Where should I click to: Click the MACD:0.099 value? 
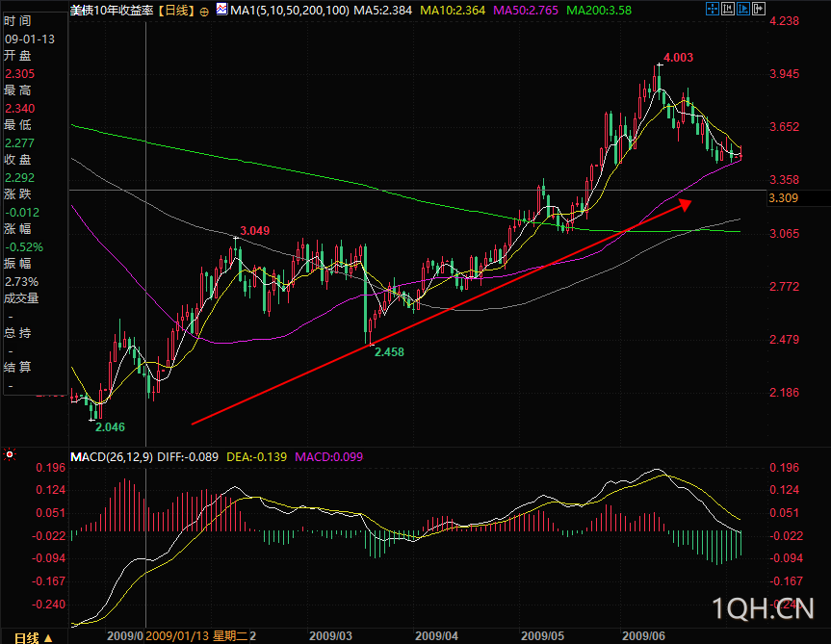coord(328,457)
